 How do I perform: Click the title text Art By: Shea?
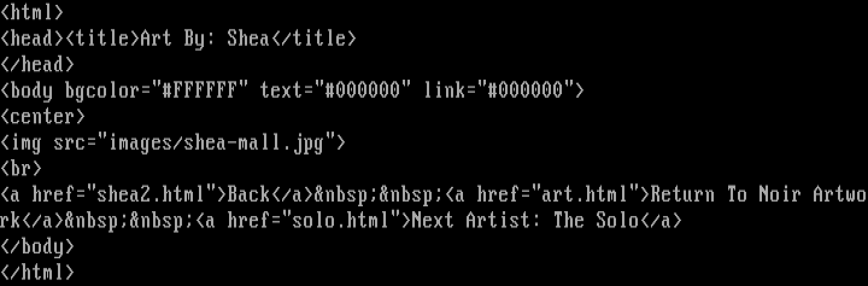tap(205, 38)
